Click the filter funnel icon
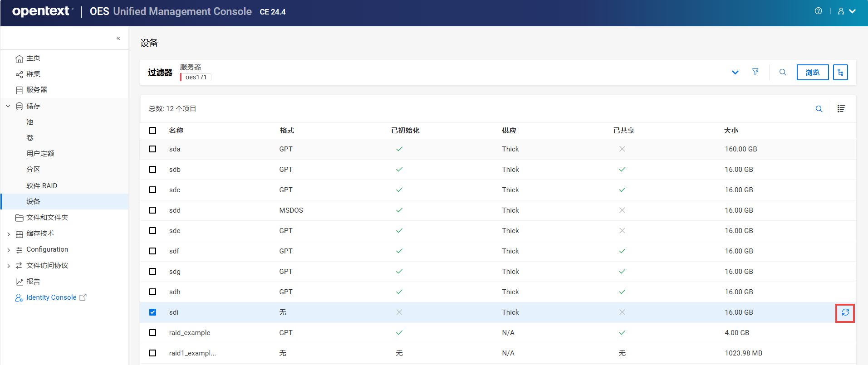 [x=755, y=72]
